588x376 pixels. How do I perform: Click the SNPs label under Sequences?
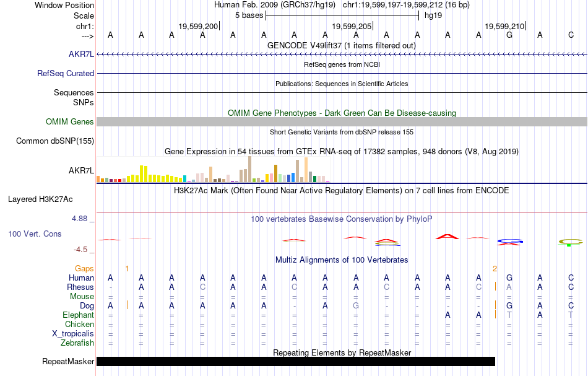pos(84,102)
